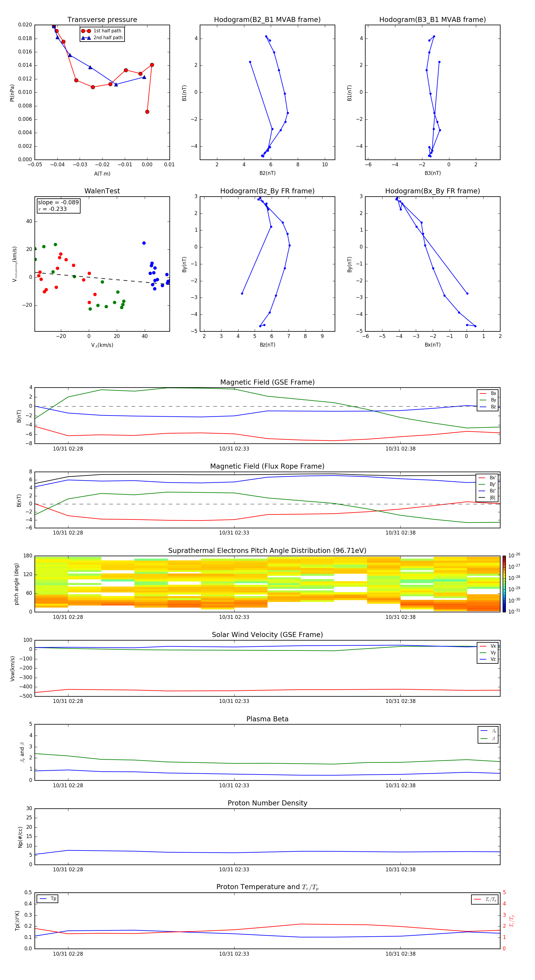Click the Suprathermal Electrons Pitch Angle Distribution title
Image resolution: width=535 pixels, height=980 pixels.
[x=267, y=551]
